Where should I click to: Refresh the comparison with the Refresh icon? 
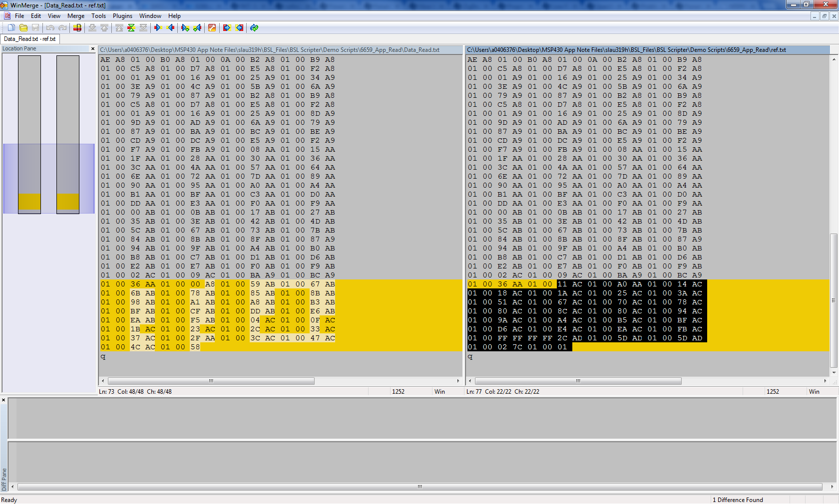click(x=254, y=27)
